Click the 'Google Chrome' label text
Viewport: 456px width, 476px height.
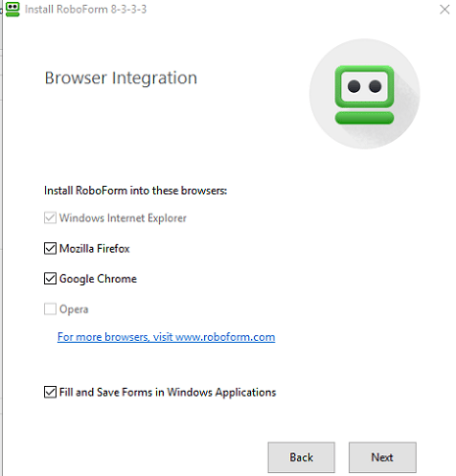tap(98, 279)
